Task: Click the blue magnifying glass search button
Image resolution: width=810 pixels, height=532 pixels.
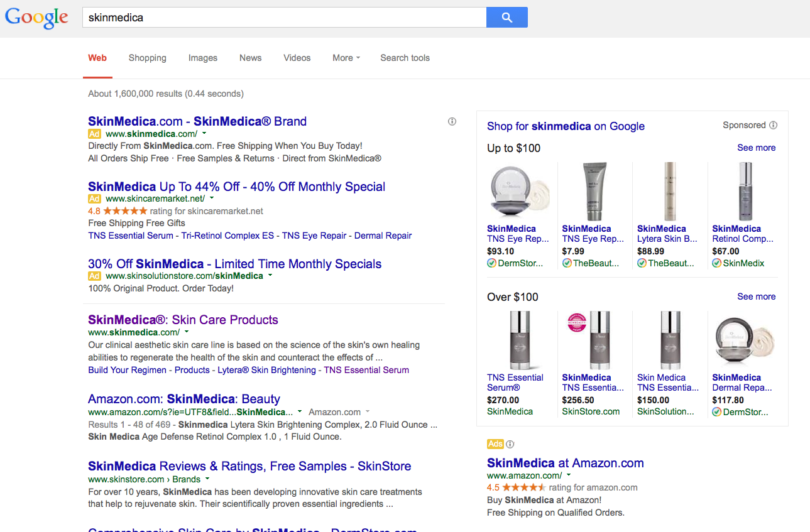Action: tap(506, 18)
